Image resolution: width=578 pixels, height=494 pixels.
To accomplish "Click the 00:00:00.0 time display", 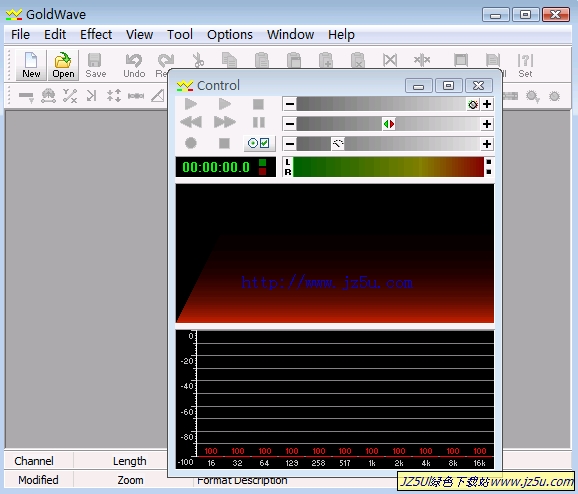I will point(226,167).
